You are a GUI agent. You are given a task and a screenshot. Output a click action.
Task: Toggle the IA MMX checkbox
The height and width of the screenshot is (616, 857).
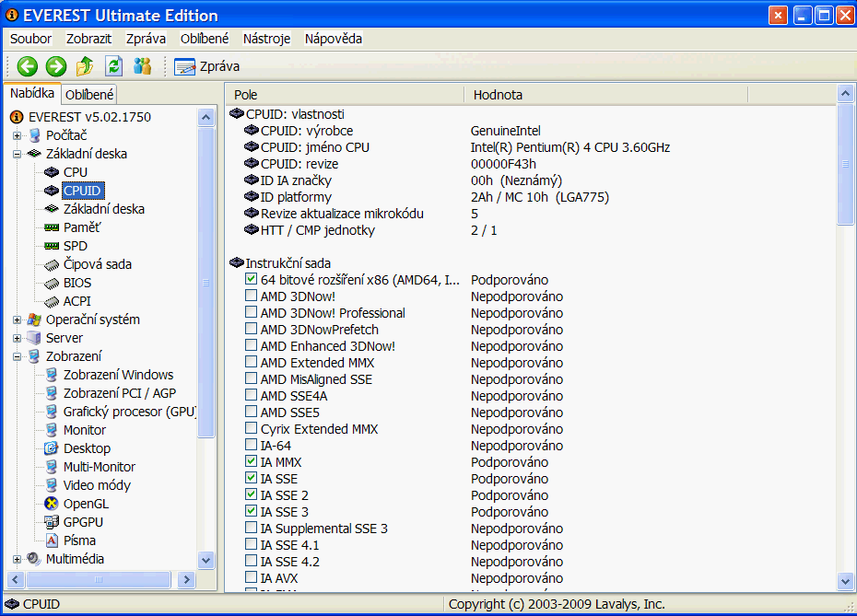[252, 461]
